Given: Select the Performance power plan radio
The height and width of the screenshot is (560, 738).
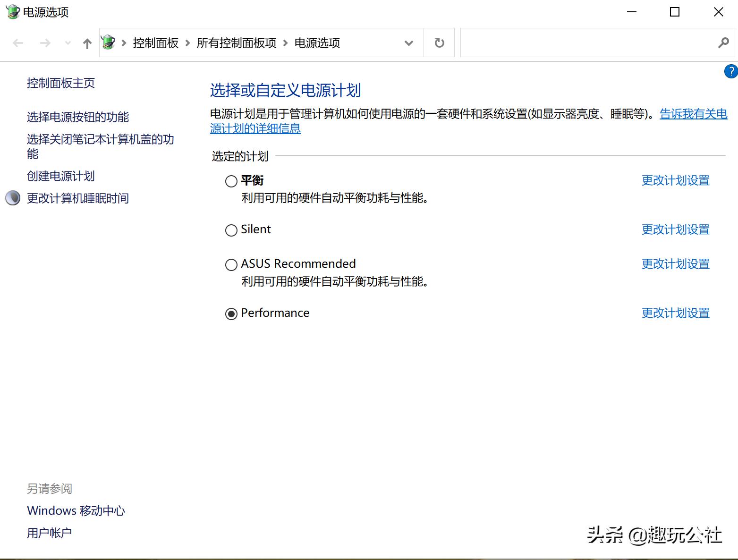Looking at the screenshot, I should tap(231, 314).
